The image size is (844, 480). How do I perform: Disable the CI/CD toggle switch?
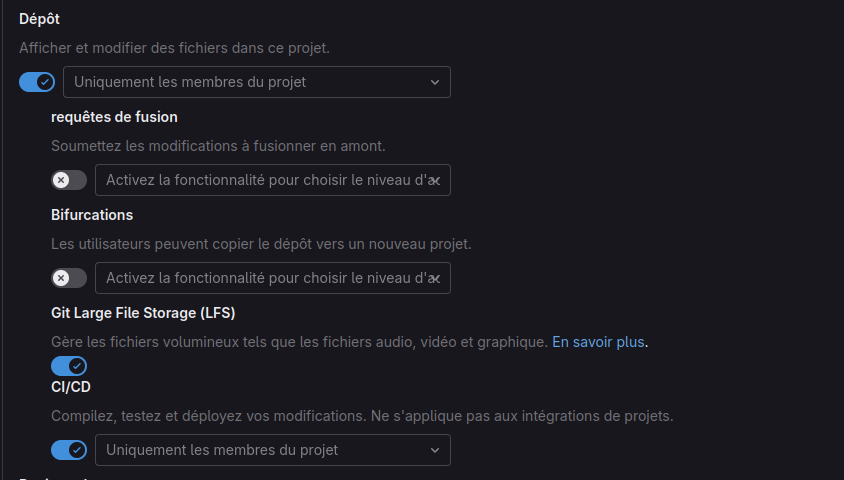[x=69, y=450]
